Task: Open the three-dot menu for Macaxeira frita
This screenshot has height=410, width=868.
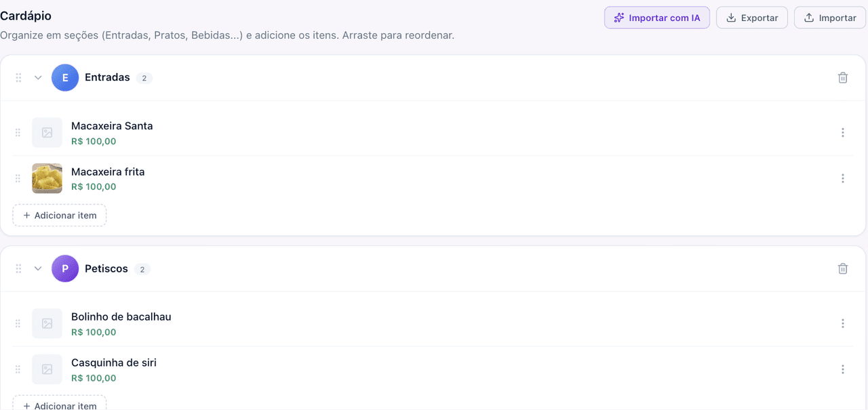Action: point(843,178)
